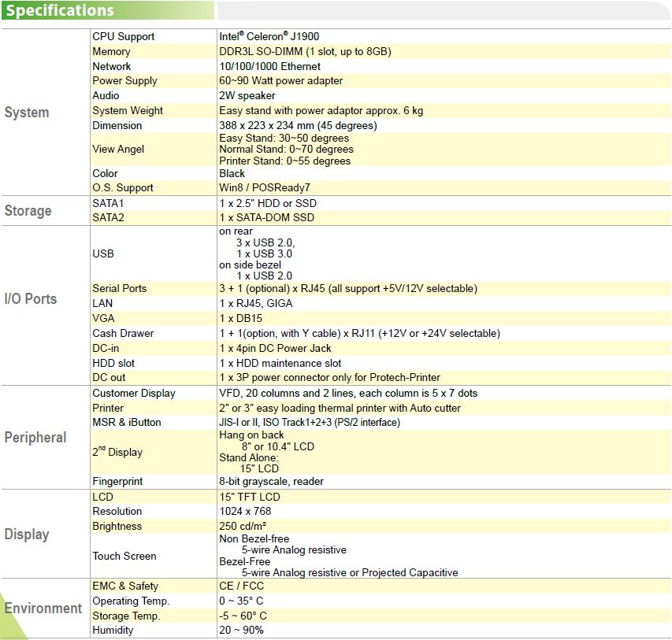The height and width of the screenshot is (640, 672).
Task: Click the Peripheral category label
Action: [x=35, y=438]
